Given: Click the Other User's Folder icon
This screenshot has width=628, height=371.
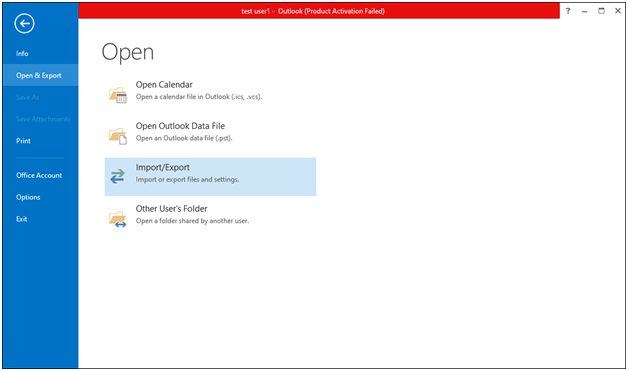Looking at the screenshot, I should 118,220.
